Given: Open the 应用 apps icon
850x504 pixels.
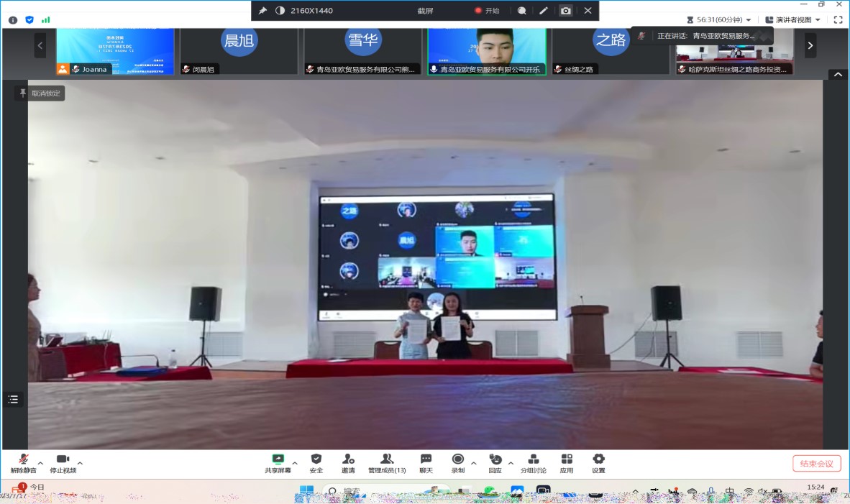Looking at the screenshot, I should click(x=567, y=460).
